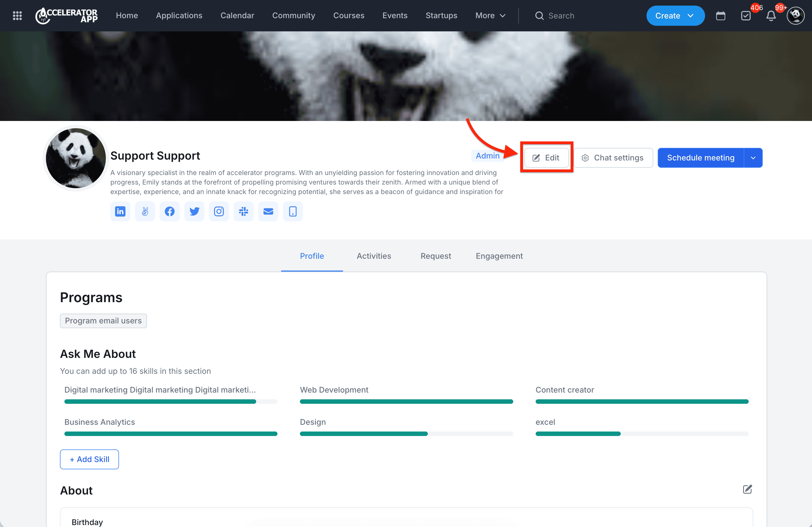Click the LinkedIn profile icon
The height and width of the screenshot is (527, 812).
(120, 211)
